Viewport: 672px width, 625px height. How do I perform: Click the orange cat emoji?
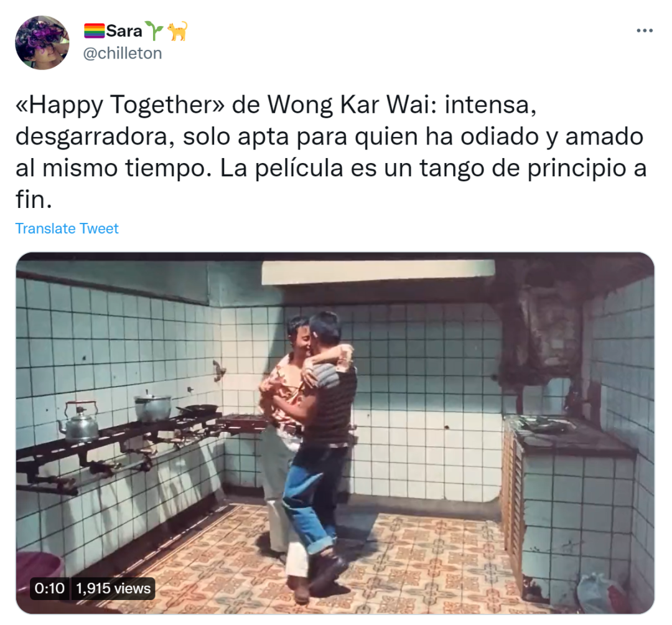pos(177,31)
